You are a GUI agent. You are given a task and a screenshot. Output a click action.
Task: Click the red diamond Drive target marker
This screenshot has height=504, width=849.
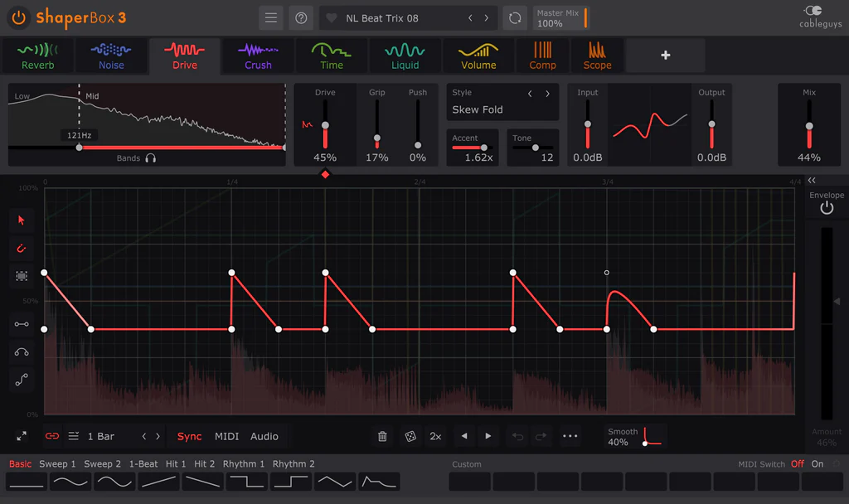click(325, 174)
